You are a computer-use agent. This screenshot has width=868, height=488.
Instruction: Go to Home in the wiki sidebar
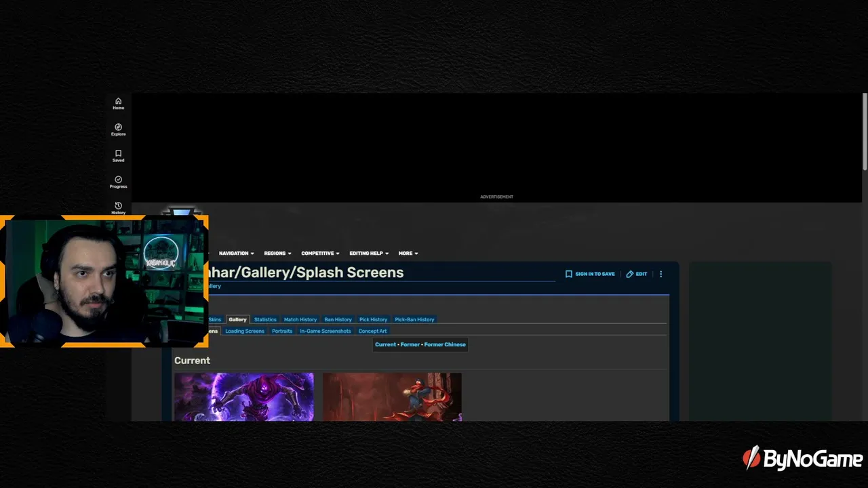coord(118,104)
